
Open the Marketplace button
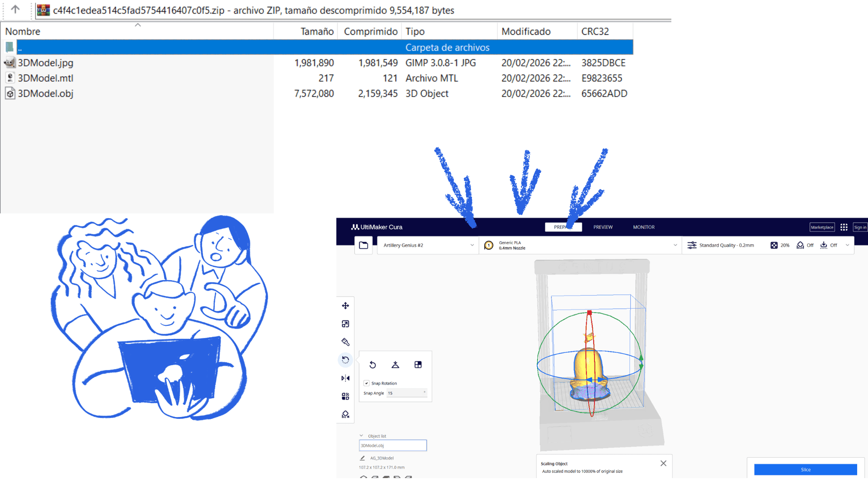point(821,227)
